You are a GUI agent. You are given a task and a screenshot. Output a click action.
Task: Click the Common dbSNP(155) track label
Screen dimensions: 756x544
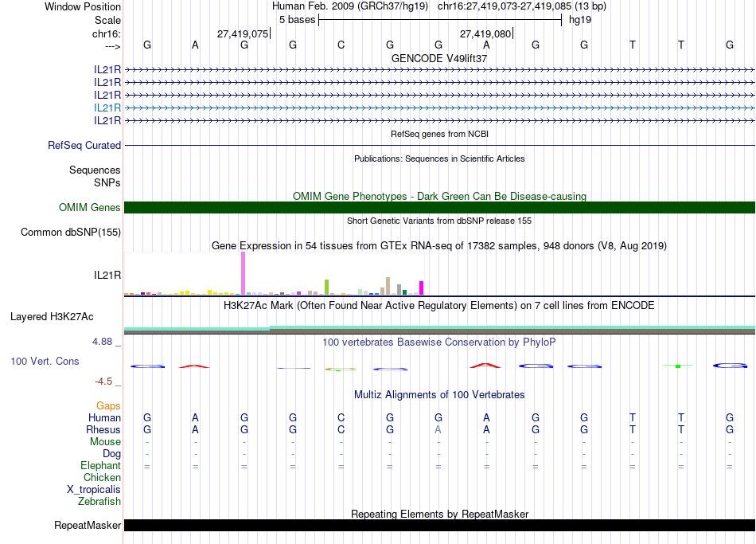pos(71,233)
